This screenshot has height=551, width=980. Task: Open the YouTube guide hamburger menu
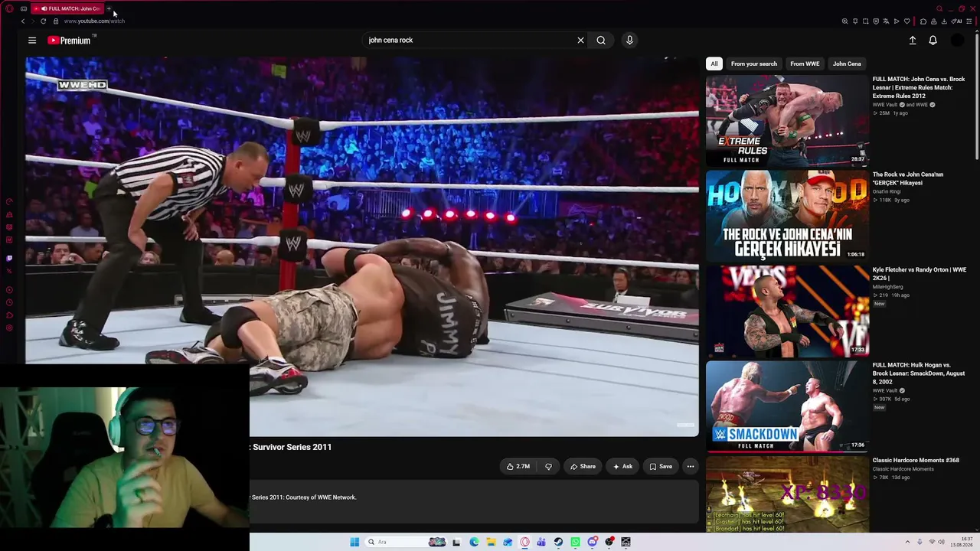32,41
